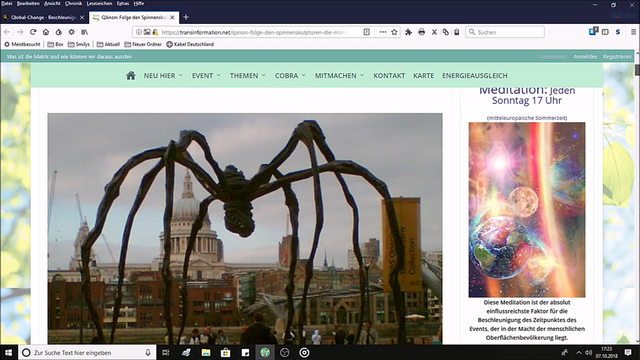Focus the Suchen search field
This screenshot has width=640, height=360.
point(505,32)
